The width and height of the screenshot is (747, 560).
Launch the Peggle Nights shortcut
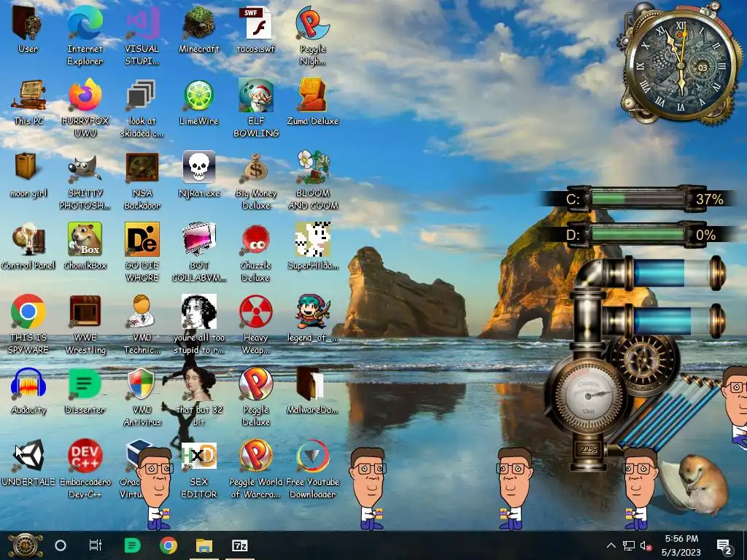tap(312, 34)
